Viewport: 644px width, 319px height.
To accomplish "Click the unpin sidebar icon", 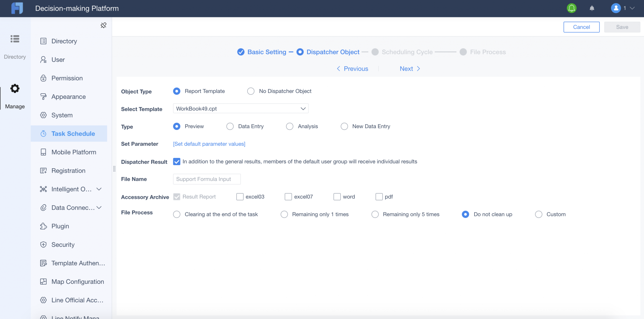I will (x=103, y=25).
